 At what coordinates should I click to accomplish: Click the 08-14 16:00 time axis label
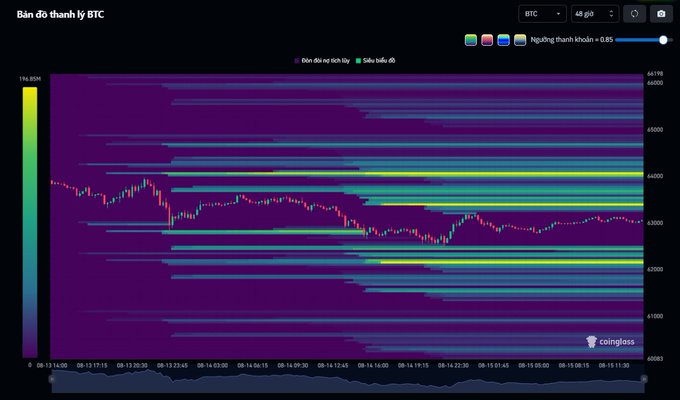click(373, 366)
